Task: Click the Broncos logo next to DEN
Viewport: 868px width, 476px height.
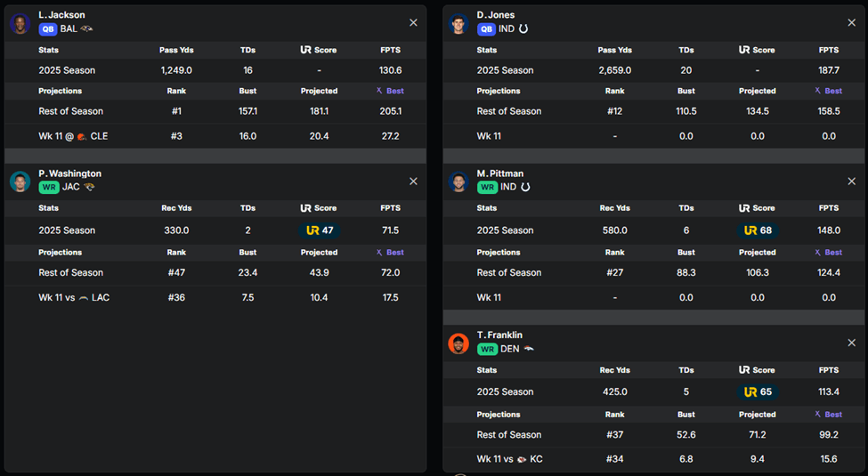Action: click(x=529, y=350)
